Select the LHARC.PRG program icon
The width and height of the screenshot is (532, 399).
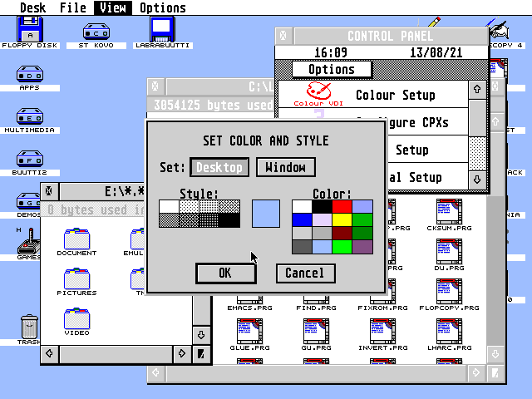click(449, 334)
